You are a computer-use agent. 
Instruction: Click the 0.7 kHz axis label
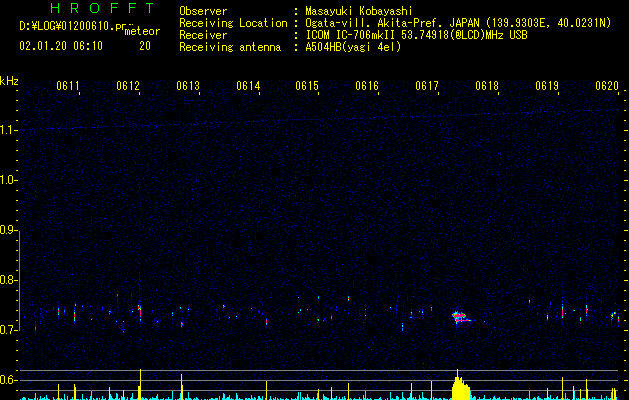(8, 330)
